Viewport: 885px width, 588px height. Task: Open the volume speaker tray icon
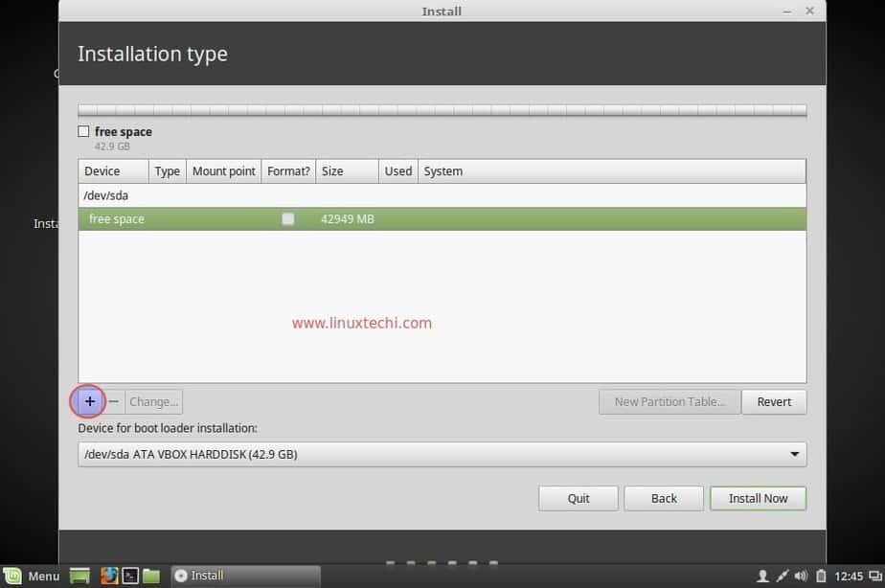pos(801,577)
